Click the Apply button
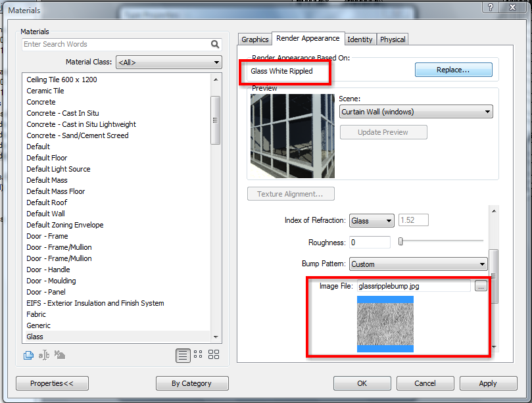 [x=488, y=383]
